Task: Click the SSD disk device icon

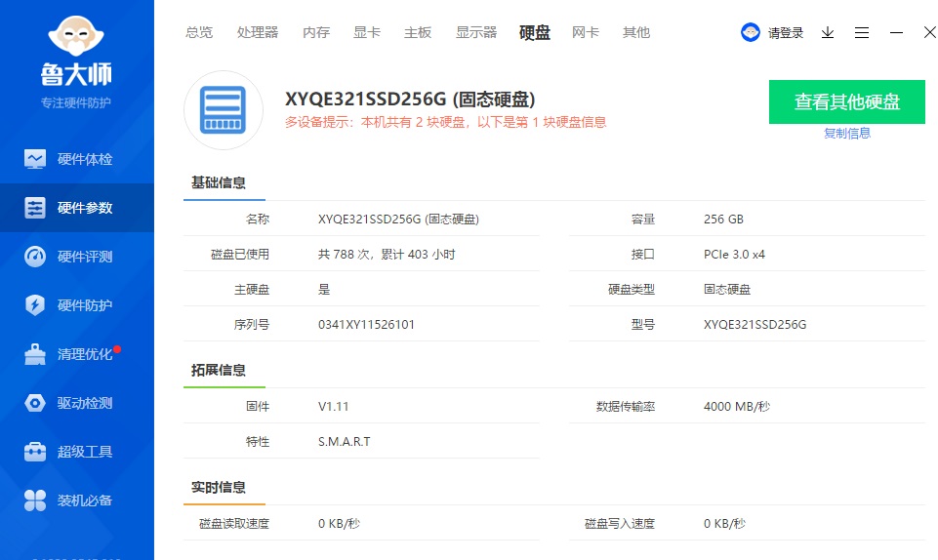Action: (224, 110)
